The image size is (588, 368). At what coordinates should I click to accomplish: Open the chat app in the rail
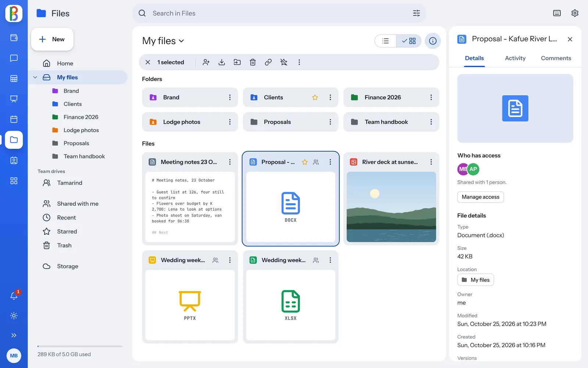[14, 58]
